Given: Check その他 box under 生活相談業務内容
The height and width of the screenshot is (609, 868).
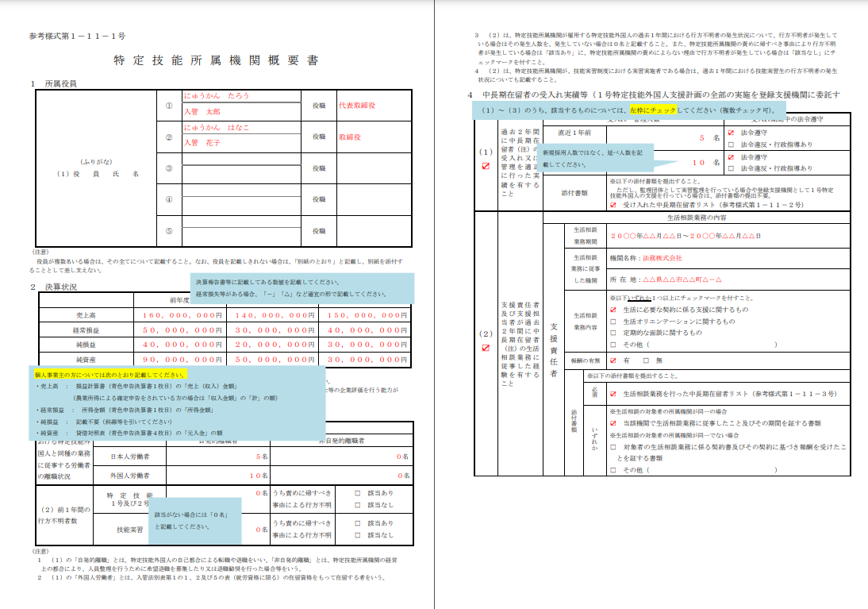Looking at the screenshot, I should [613, 344].
